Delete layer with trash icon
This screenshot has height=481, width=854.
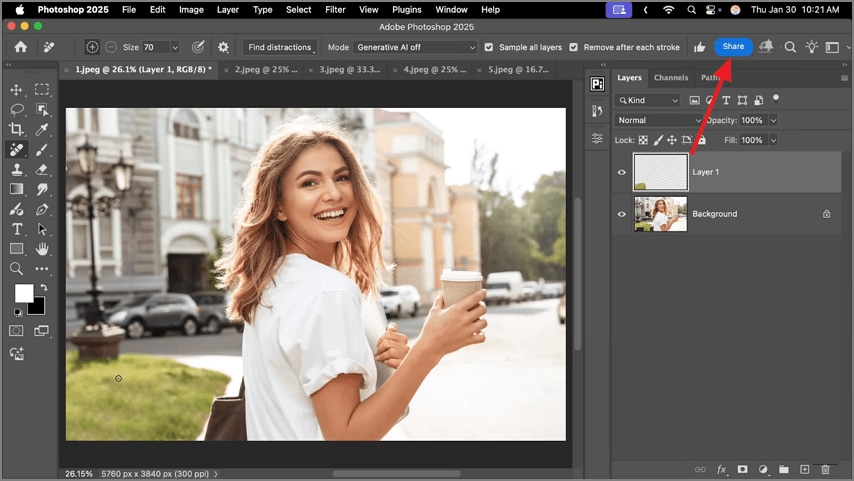point(825,469)
